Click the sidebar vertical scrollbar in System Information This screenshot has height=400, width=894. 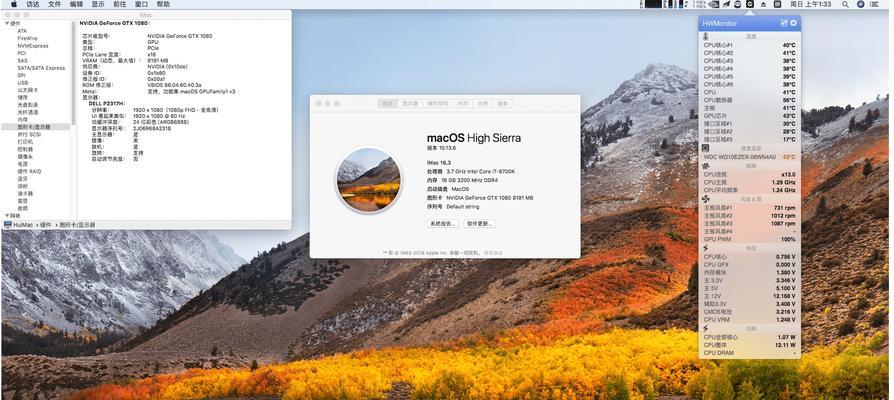click(74, 74)
